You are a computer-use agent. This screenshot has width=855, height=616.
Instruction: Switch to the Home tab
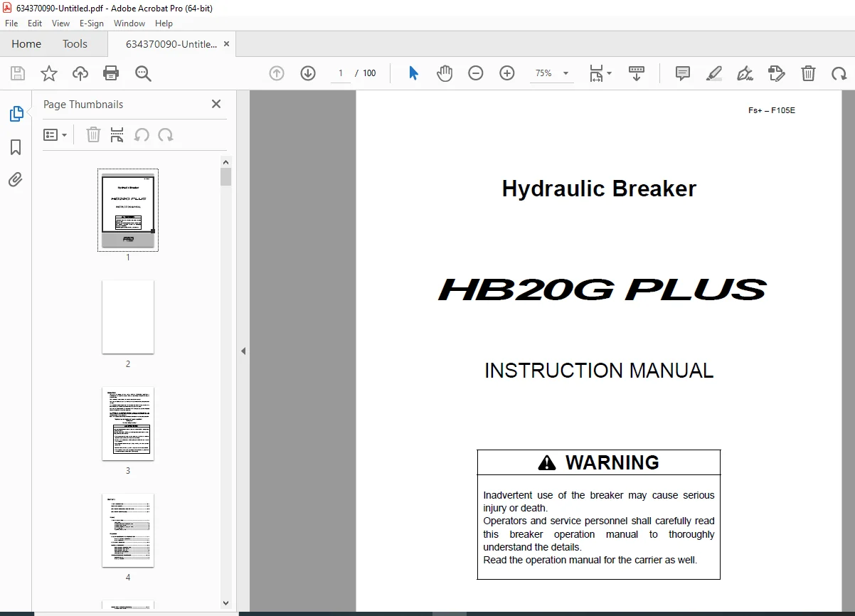coord(26,44)
